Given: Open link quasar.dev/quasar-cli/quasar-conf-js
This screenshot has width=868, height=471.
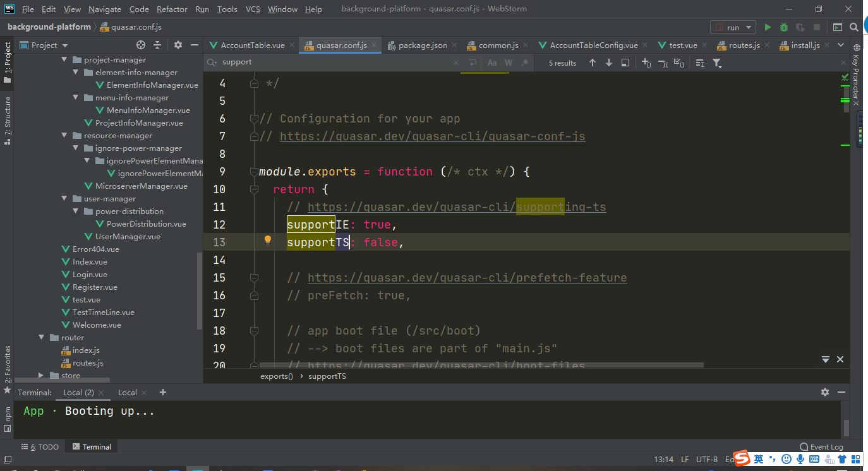Looking at the screenshot, I should point(432,136).
